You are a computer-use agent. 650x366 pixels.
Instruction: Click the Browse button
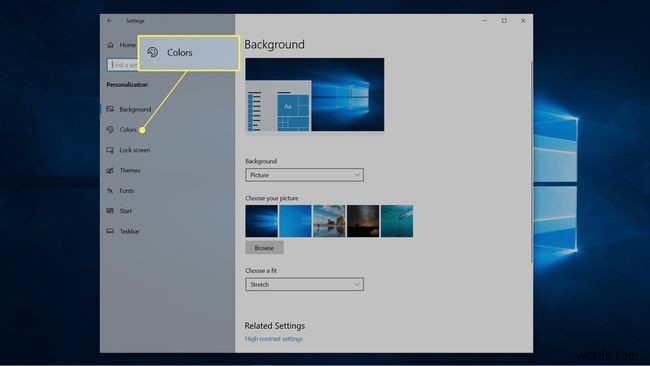point(264,247)
